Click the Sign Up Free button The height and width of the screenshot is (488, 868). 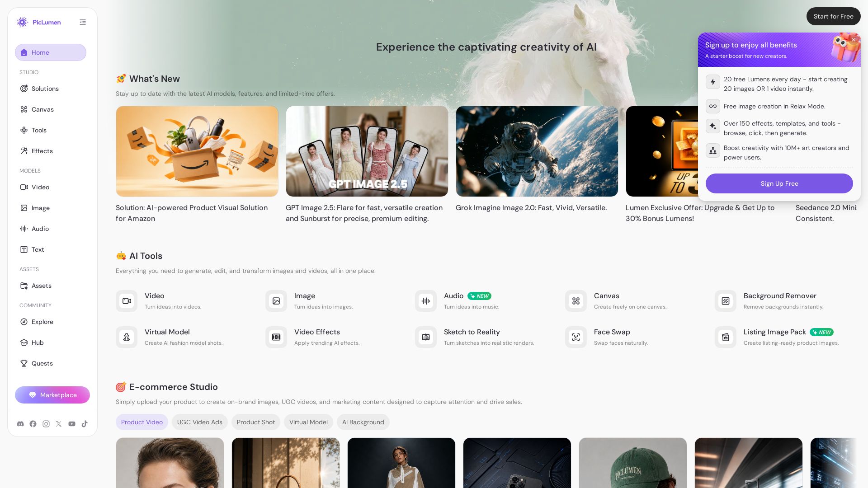(779, 183)
